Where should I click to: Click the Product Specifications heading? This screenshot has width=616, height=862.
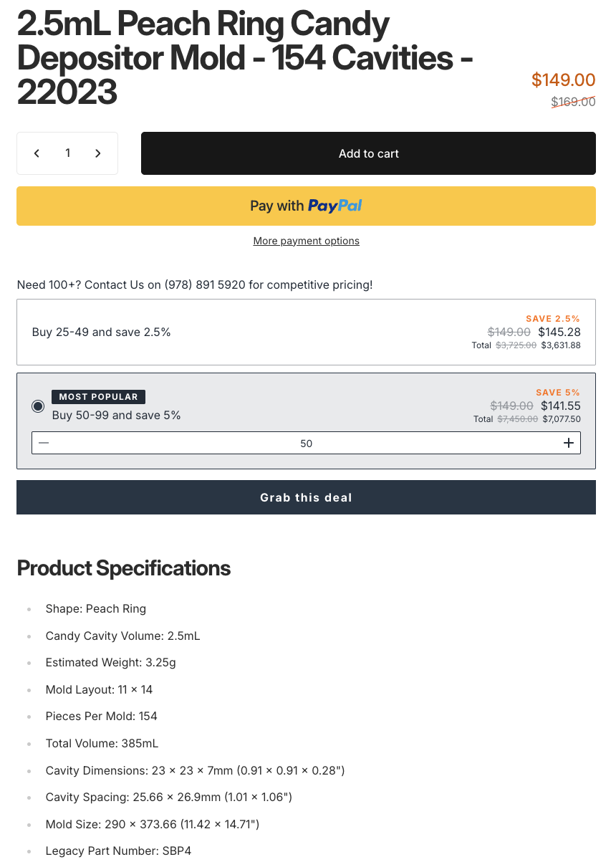[124, 568]
